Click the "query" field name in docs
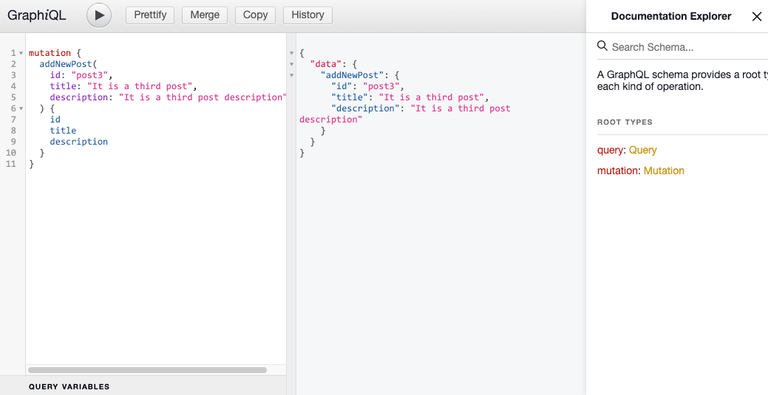The height and width of the screenshot is (395, 768). click(x=610, y=150)
